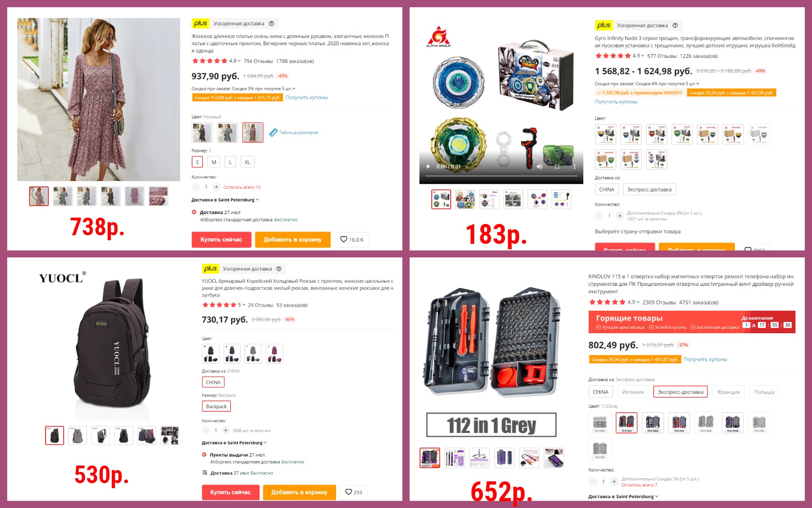Viewport: 812px width, 508px height.
Task: Expand Доставка в Saint Petersburg on dress listing
Action: coord(225,200)
